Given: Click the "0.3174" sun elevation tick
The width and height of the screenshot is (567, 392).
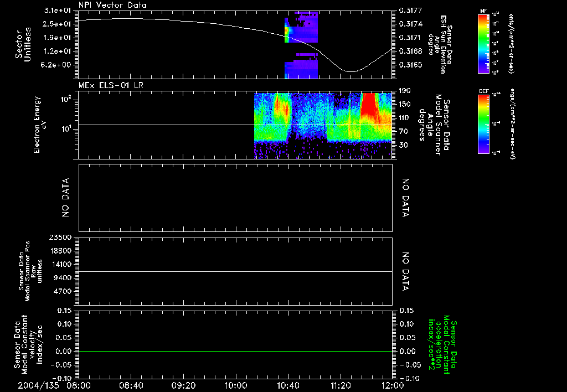Looking at the screenshot, I should [410, 24].
